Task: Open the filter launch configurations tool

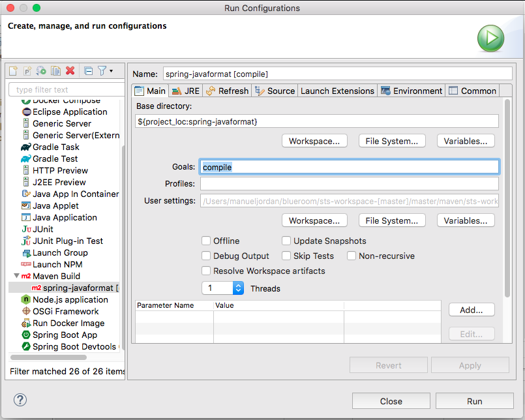Action: click(x=103, y=70)
